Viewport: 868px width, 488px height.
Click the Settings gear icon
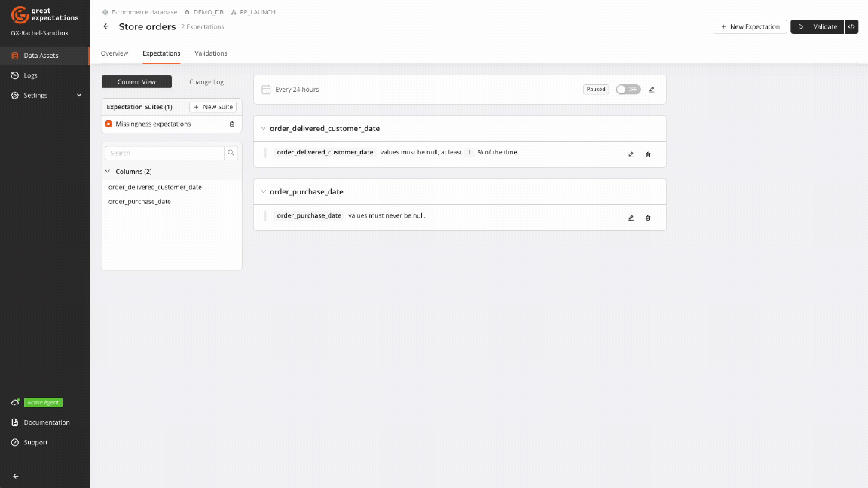14,95
